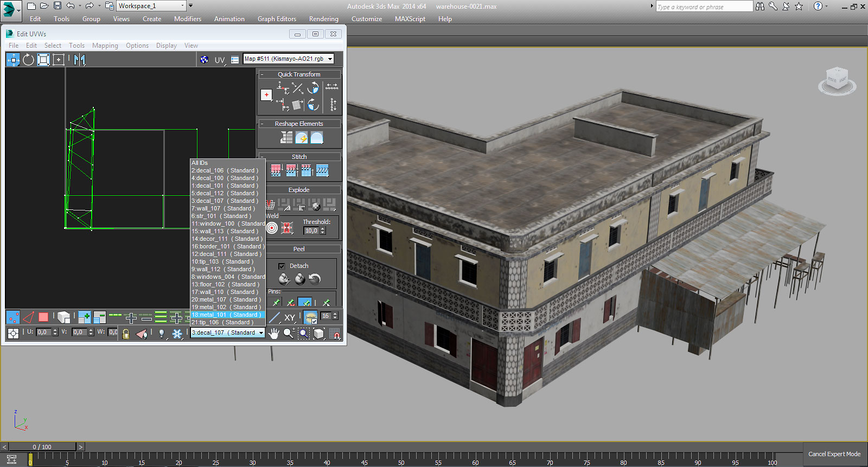The image size is (868, 467).
Task: Open the Graph Editors menu
Action: pos(277,19)
